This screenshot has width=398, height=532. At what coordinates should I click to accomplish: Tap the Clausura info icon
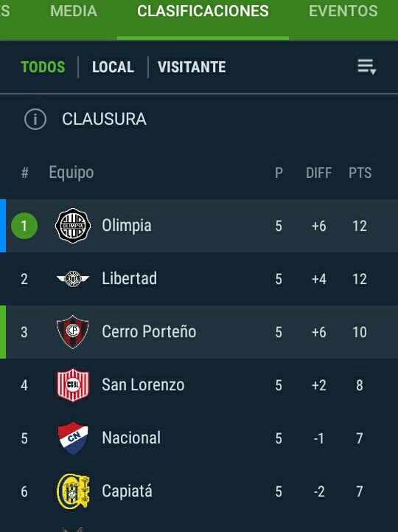pos(35,119)
